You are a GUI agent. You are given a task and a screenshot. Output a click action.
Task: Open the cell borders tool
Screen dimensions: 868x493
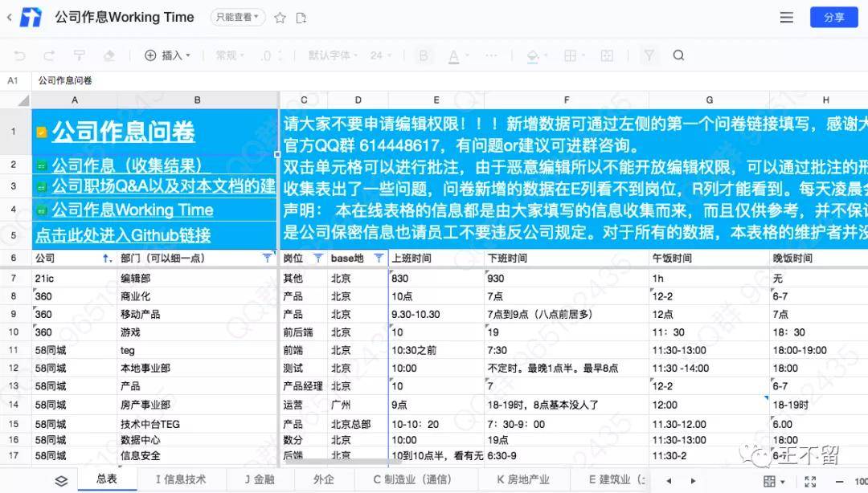click(570, 55)
